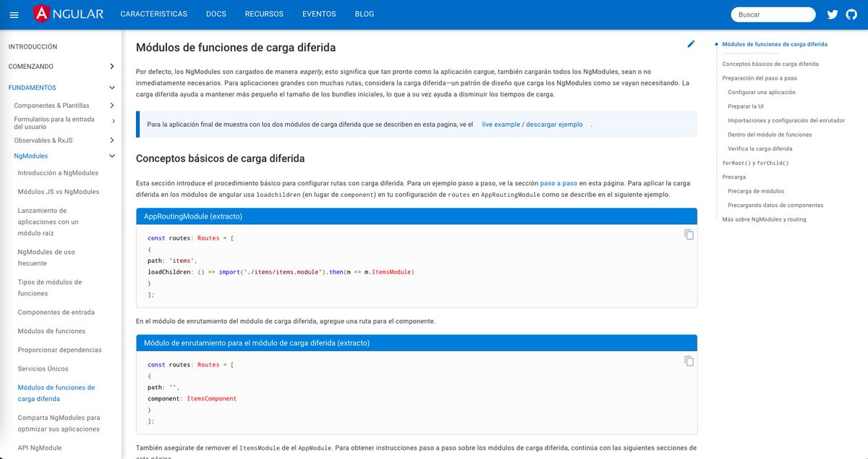Select API NgModule in the sidebar
The height and width of the screenshot is (459, 868).
pyautogui.click(x=40, y=447)
